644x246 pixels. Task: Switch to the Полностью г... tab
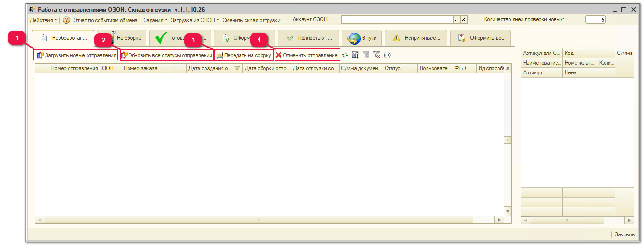pos(308,38)
